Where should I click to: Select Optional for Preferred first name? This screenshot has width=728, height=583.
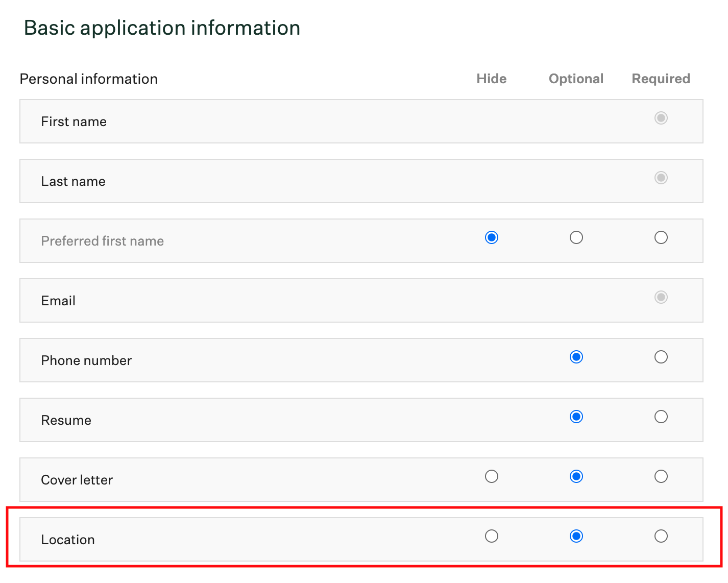point(576,237)
